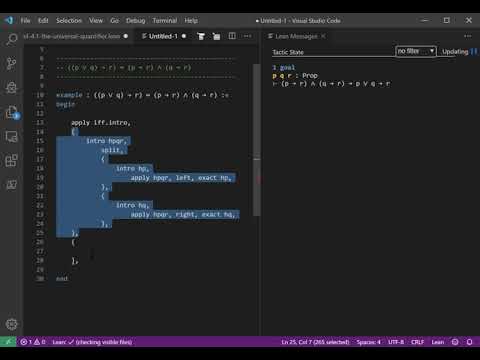The height and width of the screenshot is (360, 480).
Task: Open the Go menu
Action: 114,20
